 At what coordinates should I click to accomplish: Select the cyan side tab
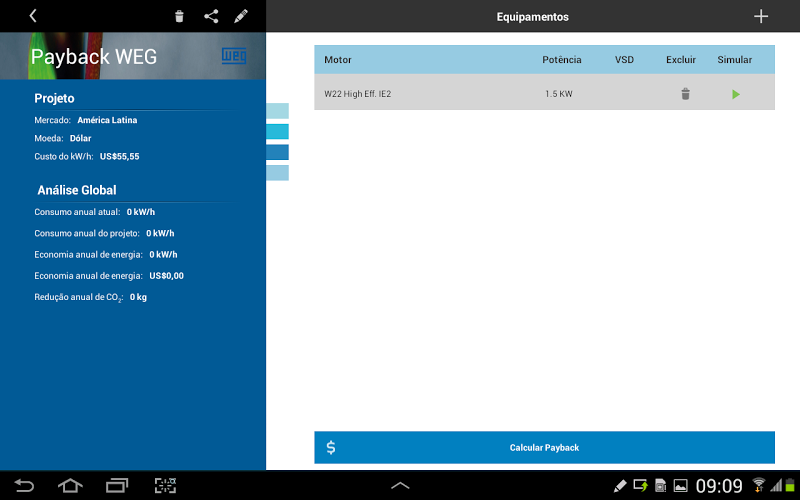click(278, 132)
